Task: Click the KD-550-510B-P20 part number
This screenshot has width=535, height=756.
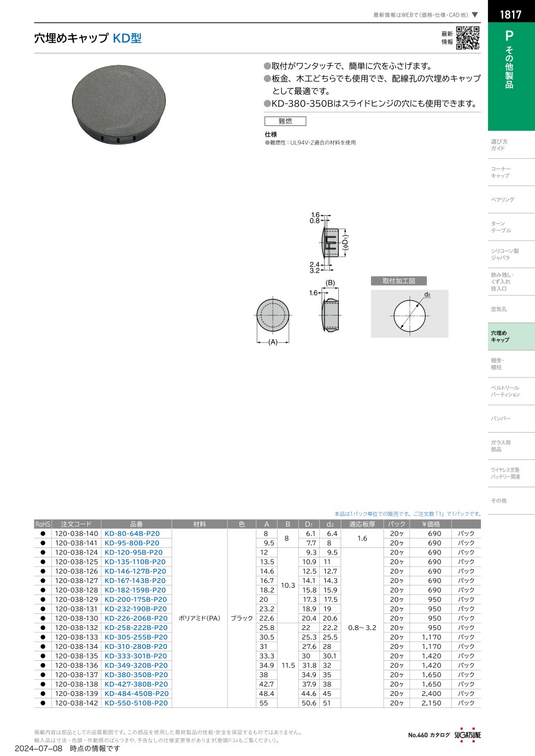Action: 136,703
